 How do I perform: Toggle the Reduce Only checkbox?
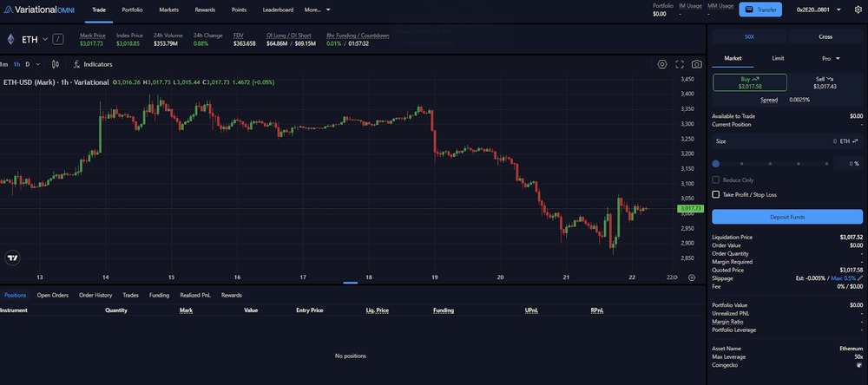point(716,179)
